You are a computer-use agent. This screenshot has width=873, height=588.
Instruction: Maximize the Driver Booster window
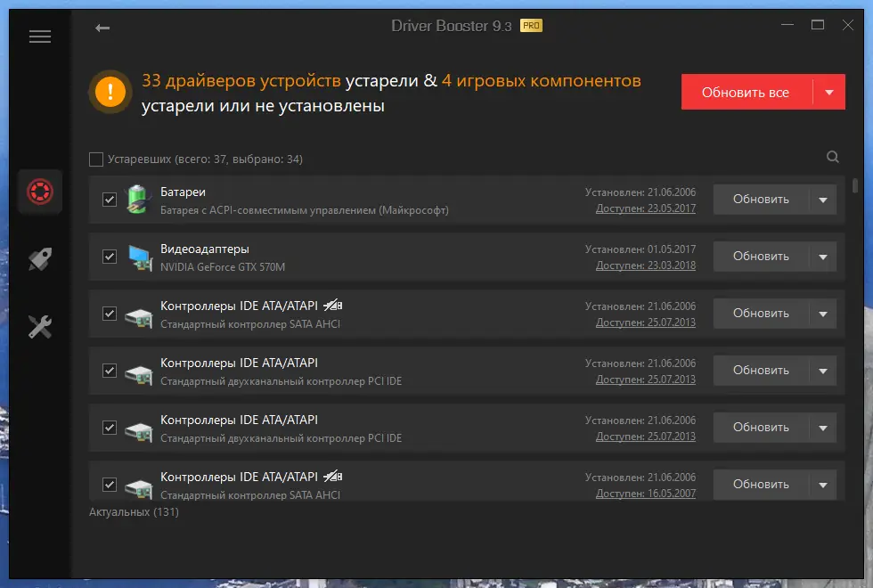(x=818, y=25)
